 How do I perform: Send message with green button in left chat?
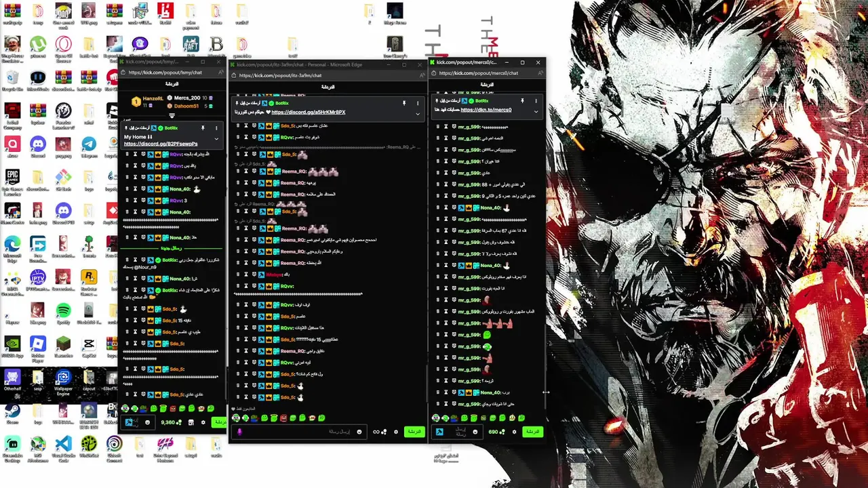click(218, 422)
